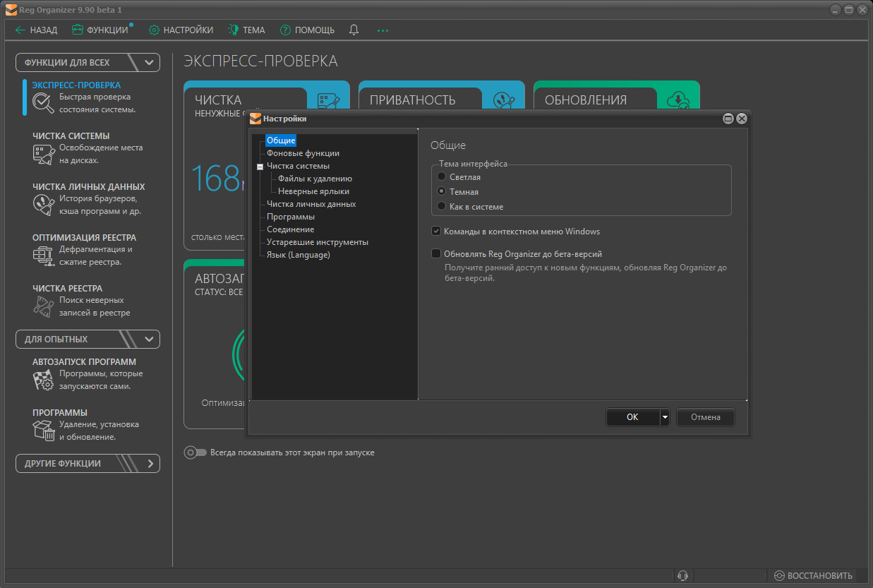The height and width of the screenshot is (588, 873).
Task: Select Фоновые функции in settings tree
Action: (303, 153)
